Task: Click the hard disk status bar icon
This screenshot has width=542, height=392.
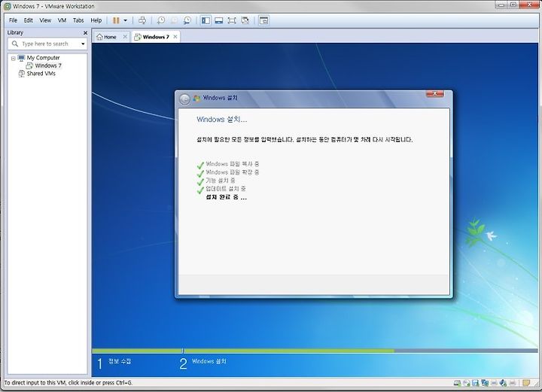Action: [x=457, y=383]
